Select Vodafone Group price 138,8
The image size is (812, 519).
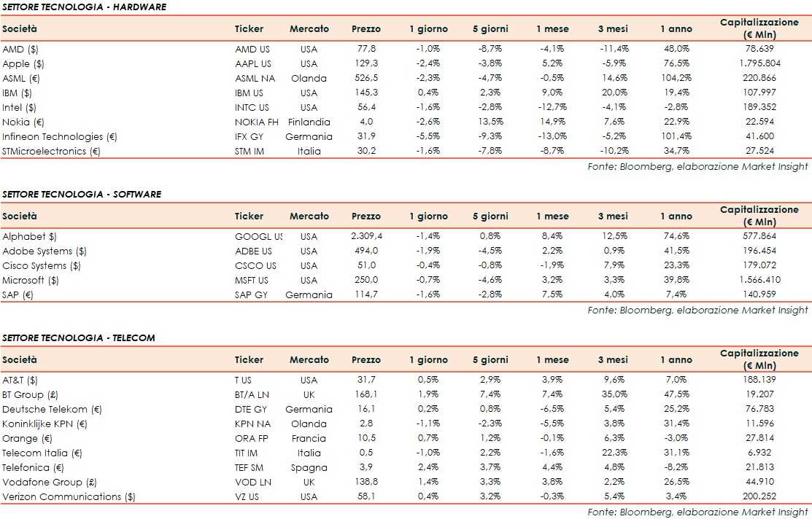pos(366,482)
